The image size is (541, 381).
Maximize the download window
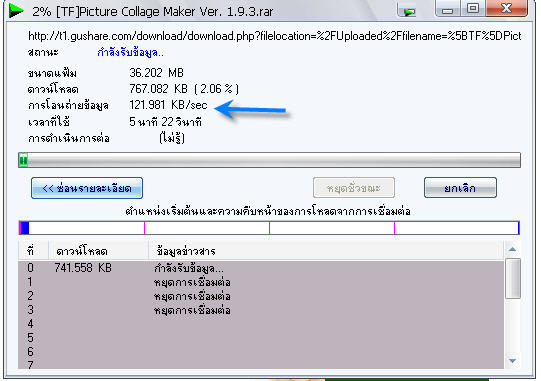point(473,9)
